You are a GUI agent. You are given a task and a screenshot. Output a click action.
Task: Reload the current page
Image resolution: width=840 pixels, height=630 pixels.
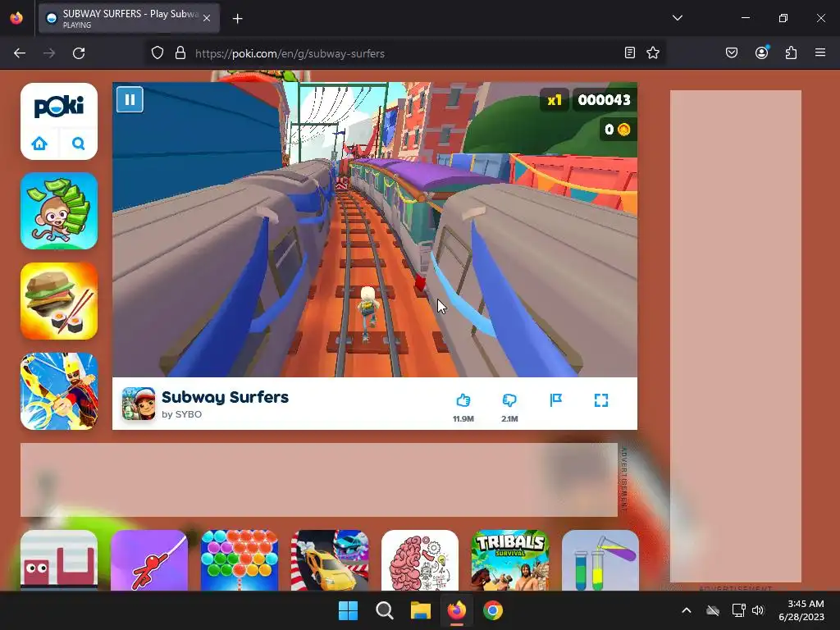pyautogui.click(x=79, y=53)
